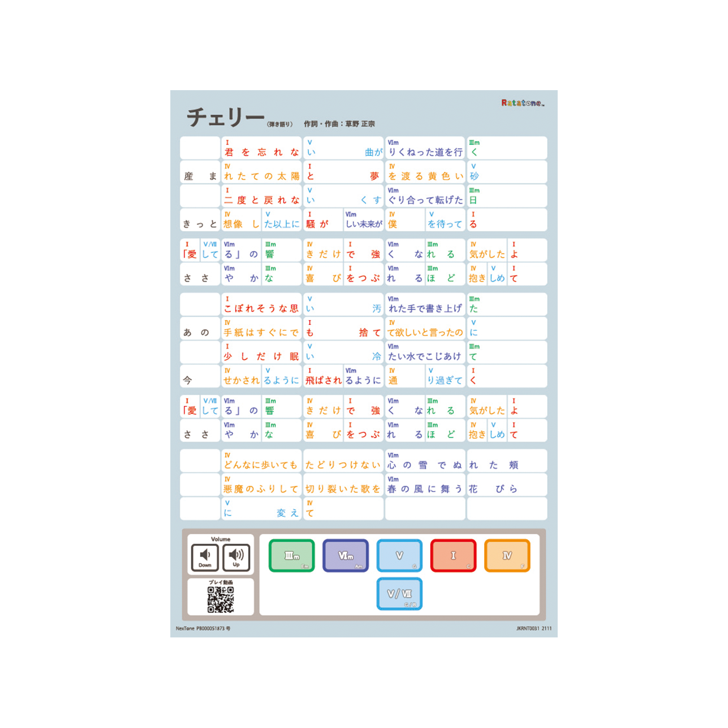The height and width of the screenshot is (728, 728).
Task: Click the を渡る黄色い lyric cell
Action: [x=425, y=172]
